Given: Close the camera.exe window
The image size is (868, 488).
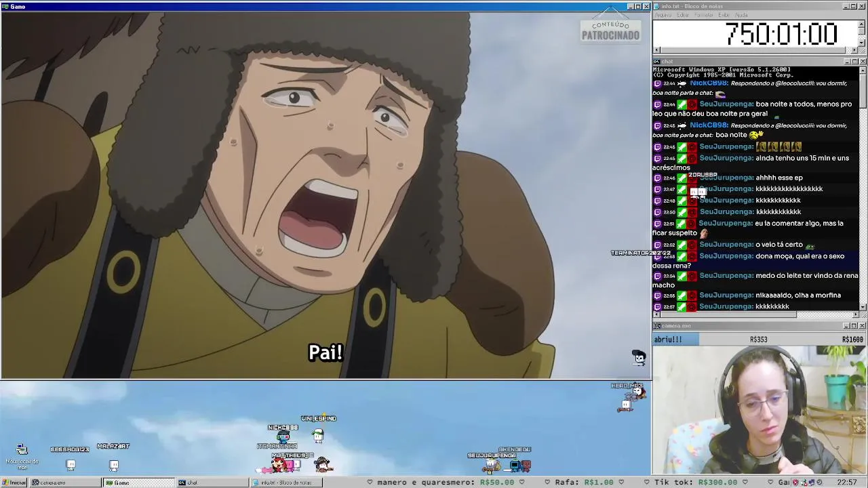Looking at the screenshot, I should [x=863, y=326].
